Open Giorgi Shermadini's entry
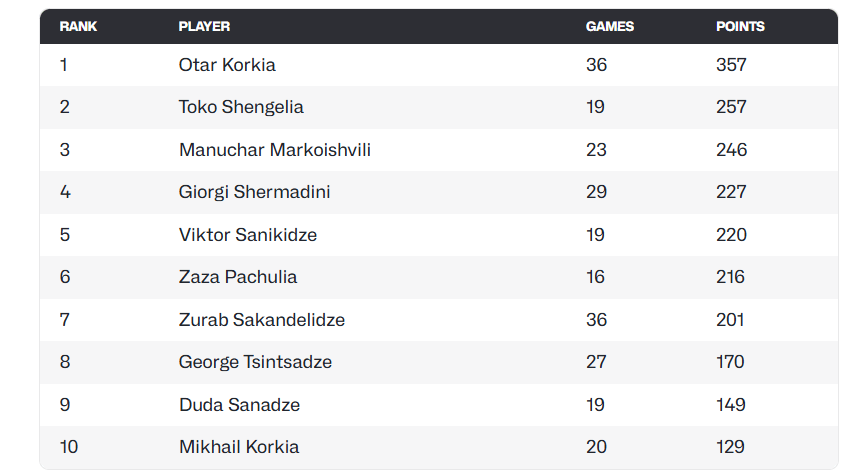 [254, 192]
